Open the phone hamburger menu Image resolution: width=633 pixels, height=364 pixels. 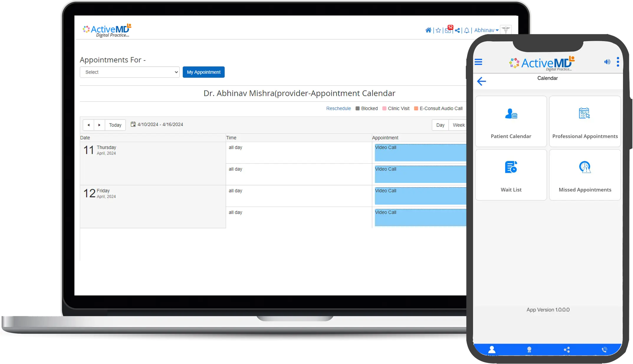click(x=478, y=62)
